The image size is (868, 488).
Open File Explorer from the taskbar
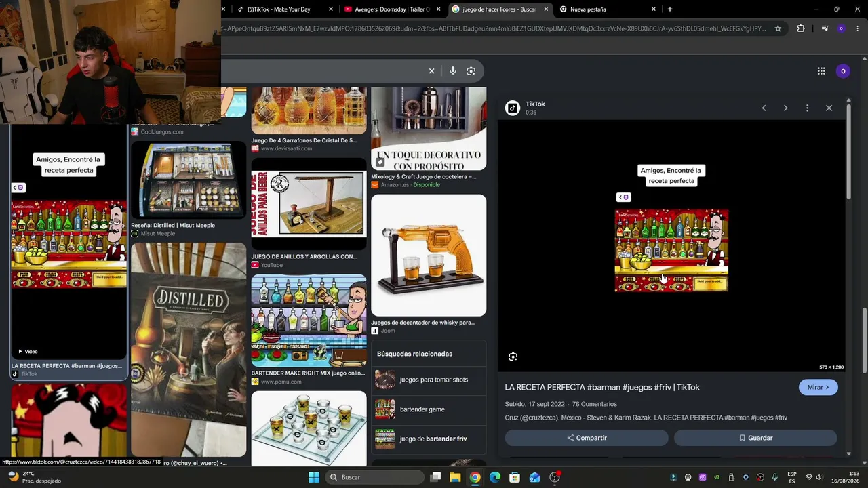455,477
